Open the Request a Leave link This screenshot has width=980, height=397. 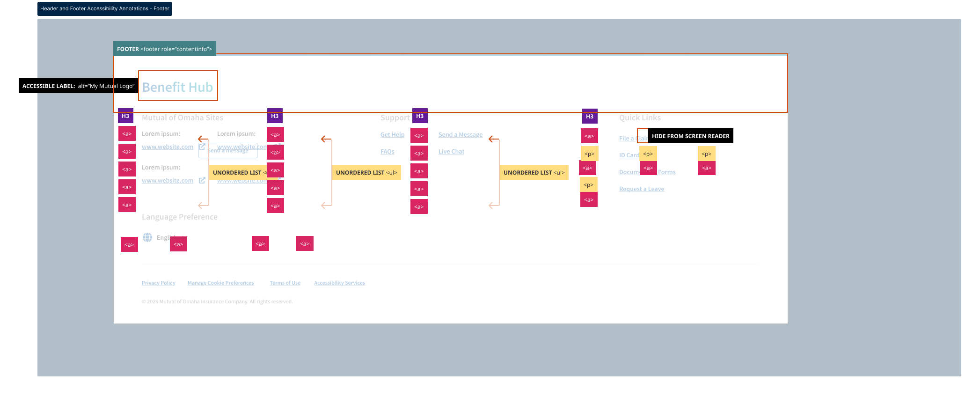click(642, 189)
